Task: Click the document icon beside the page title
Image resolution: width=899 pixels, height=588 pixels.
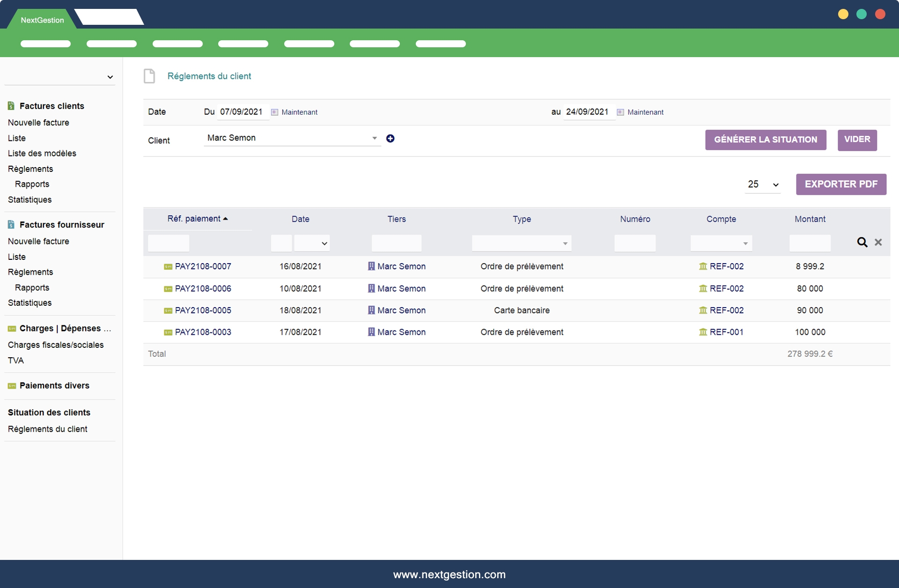Action: (149, 76)
